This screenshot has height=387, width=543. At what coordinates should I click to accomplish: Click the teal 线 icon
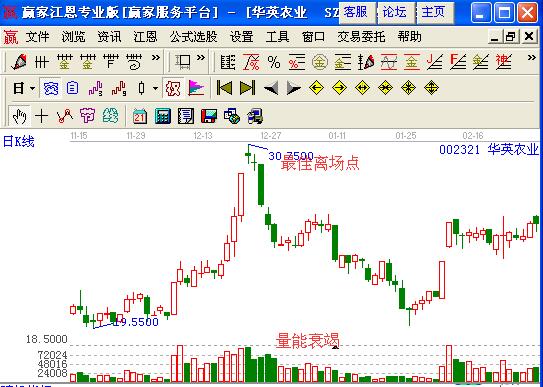(110, 116)
